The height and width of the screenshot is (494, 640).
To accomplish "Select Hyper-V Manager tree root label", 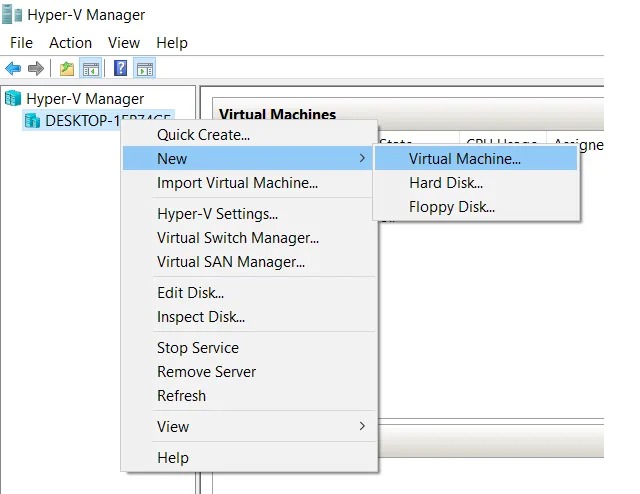I will pyautogui.click(x=85, y=99).
